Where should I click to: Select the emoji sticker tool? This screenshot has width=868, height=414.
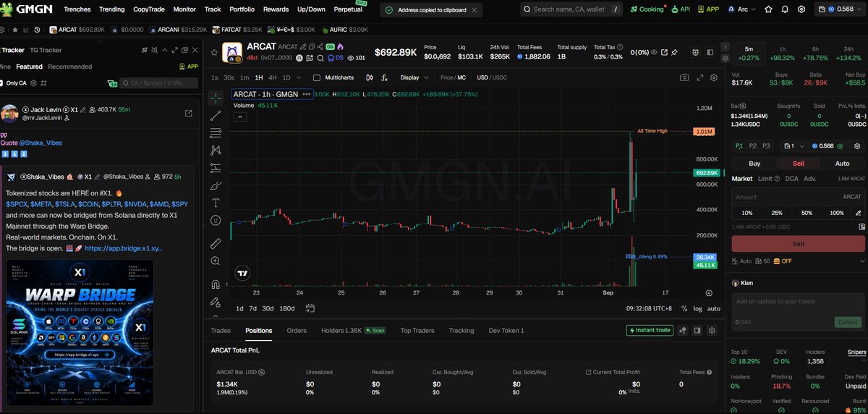(x=216, y=220)
